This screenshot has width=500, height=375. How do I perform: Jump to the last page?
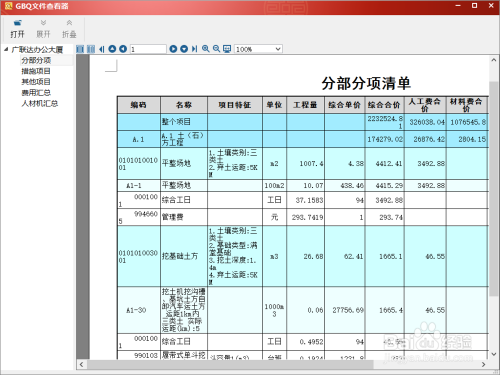194,49
